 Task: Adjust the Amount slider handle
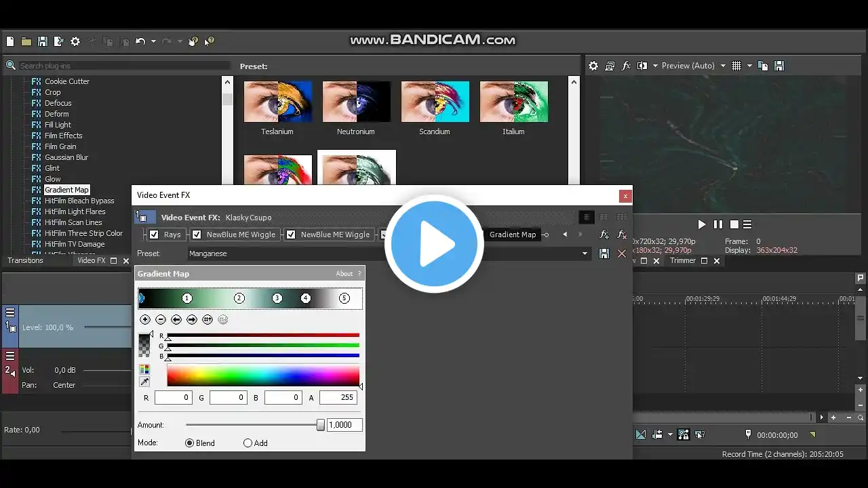320,425
